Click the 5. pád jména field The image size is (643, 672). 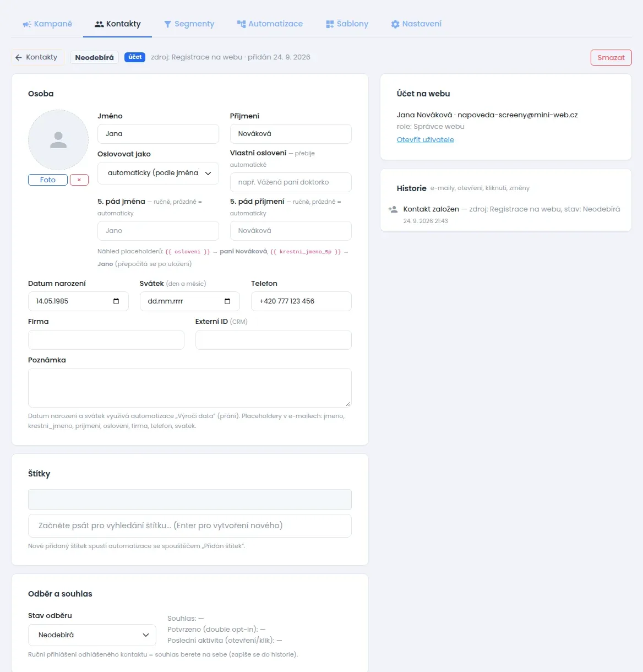point(158,231)
